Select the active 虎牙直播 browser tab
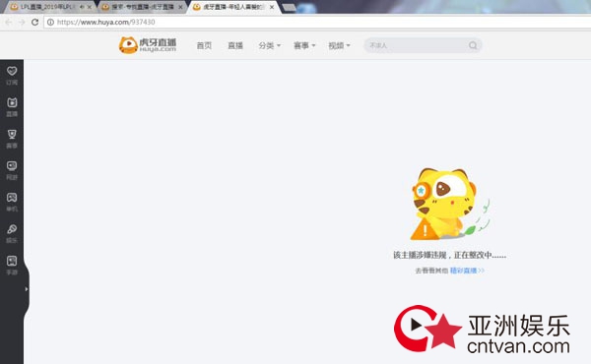This screenshot has height=364, width=591. [x=232, y=7]
